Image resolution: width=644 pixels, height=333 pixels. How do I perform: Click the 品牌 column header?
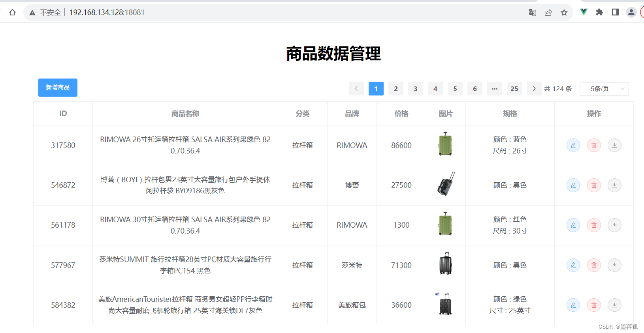pos(352,114)
